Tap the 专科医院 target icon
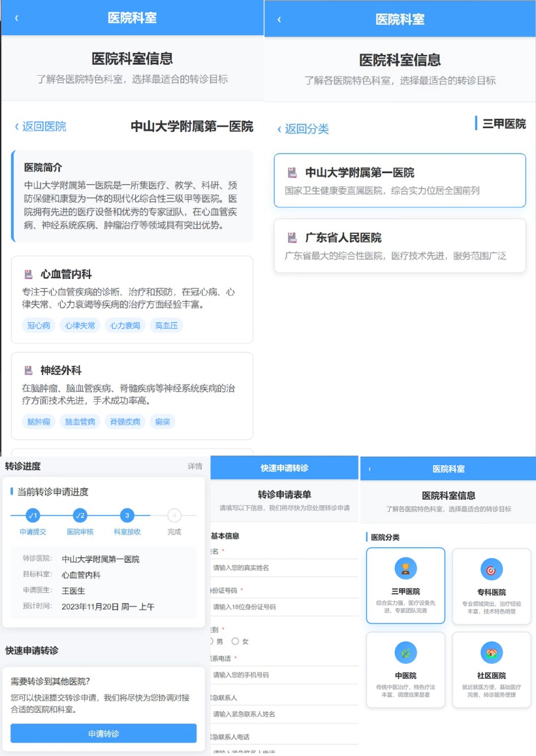The image size is (536, 756). [x=491, y=569]
